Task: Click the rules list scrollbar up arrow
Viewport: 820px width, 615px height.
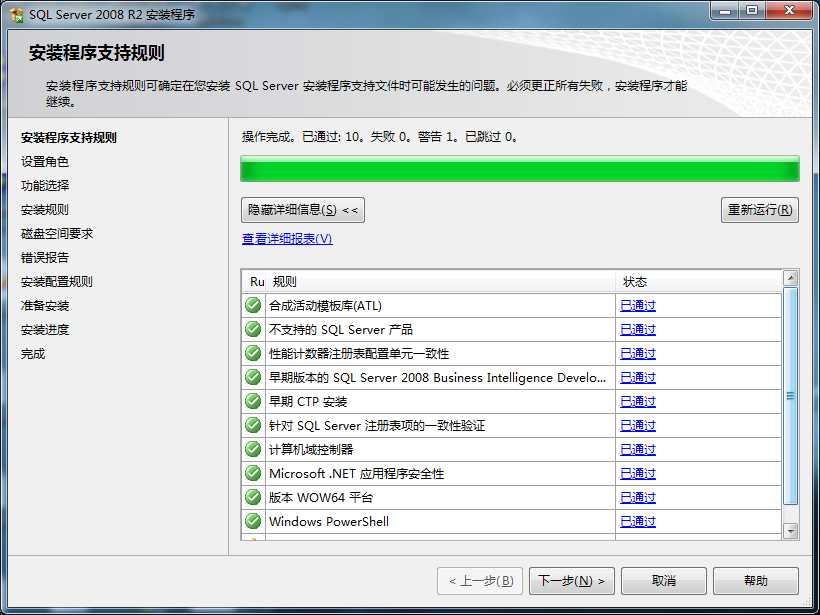Action: [x=790, y=278]
